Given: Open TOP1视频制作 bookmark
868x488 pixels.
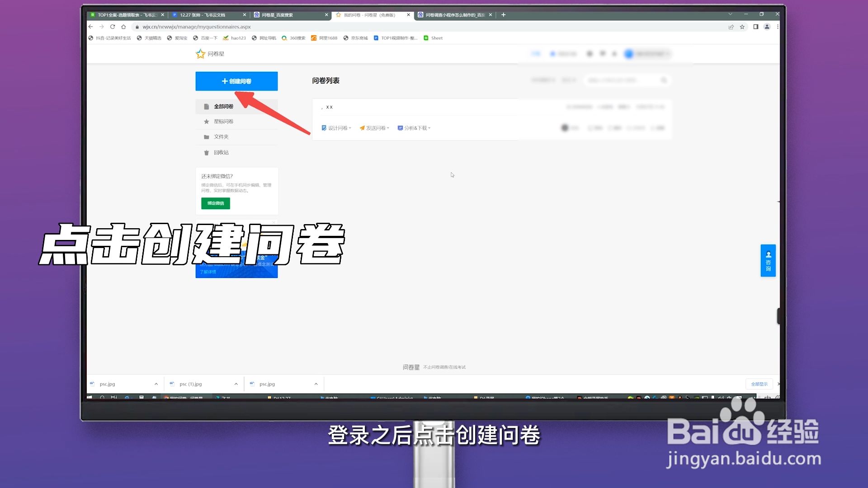Looking at the screenshot, I should point(396,38).
